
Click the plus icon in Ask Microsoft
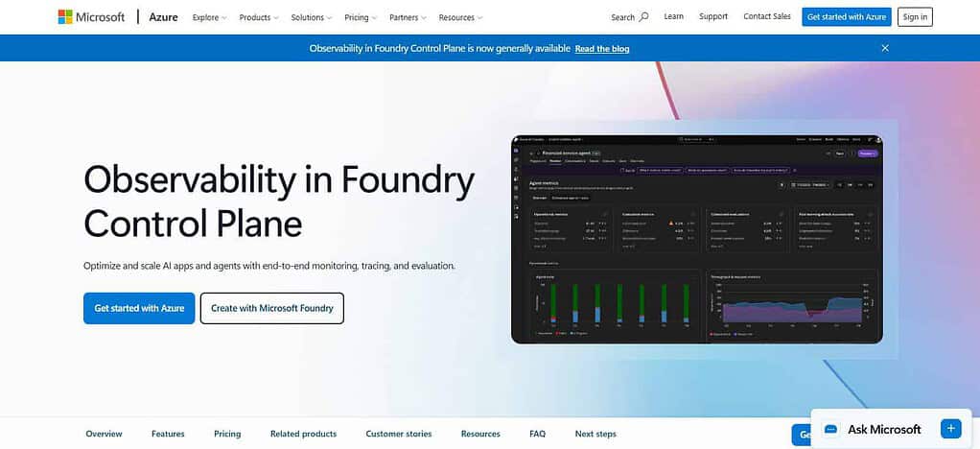point(950,428)
